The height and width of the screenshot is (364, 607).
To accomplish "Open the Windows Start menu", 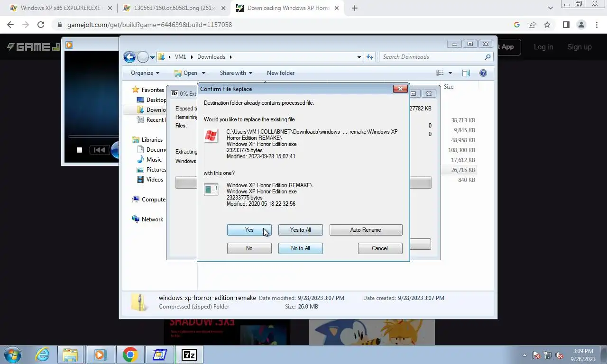I will click(x=13, y=355).
